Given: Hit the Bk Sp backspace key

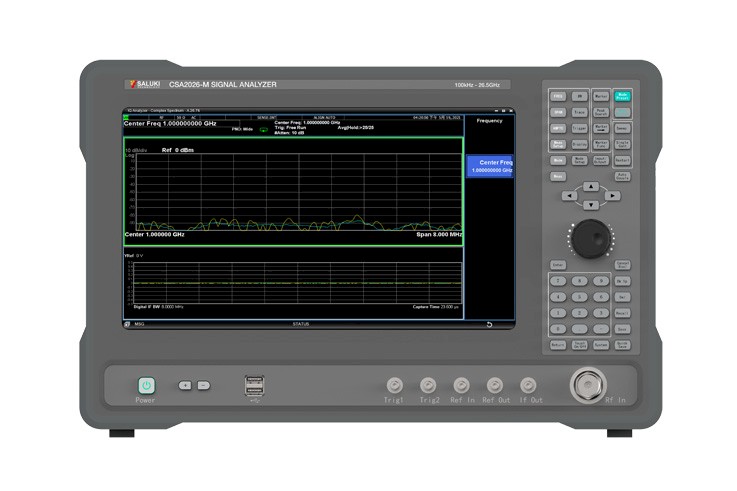Looking at the screenshot, I should pos(623,281).
